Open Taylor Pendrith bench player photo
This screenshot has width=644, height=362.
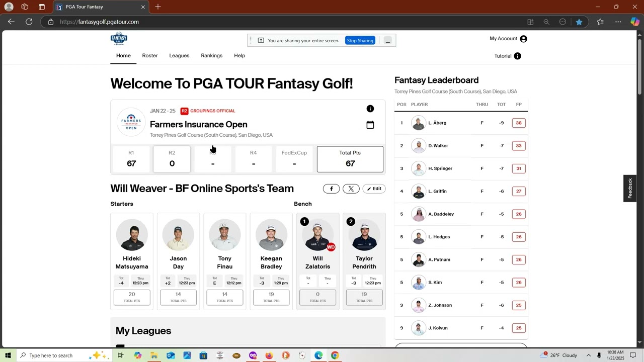pos(364,235)
